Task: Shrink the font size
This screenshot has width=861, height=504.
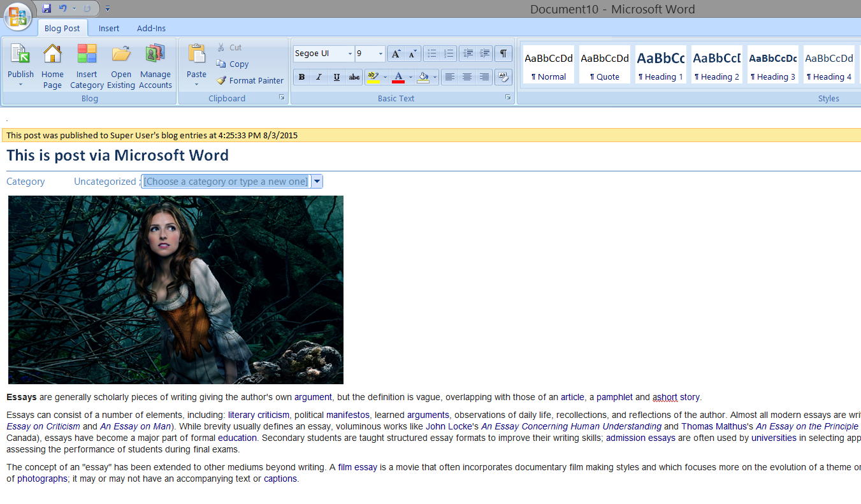Action: pos(412,54)
